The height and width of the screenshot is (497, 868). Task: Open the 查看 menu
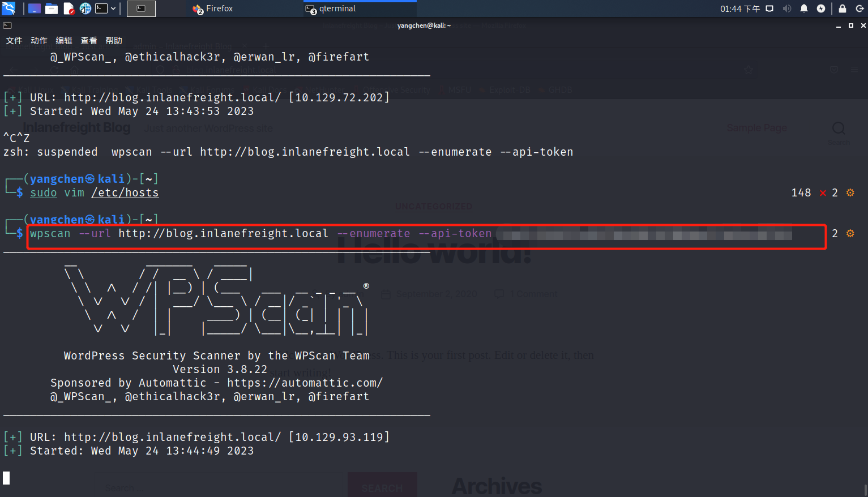click(x=89, y=41)
